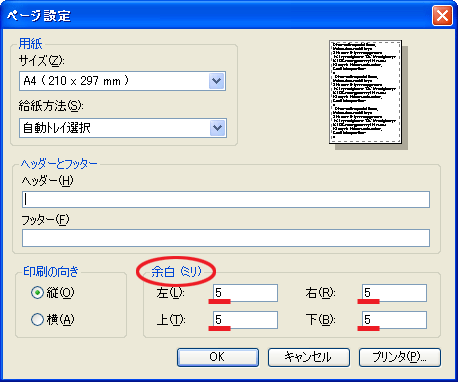The width and height of the screenshot is (458, 382).
Task: Click the left margin 左(L) field
Action: point(245,293)
